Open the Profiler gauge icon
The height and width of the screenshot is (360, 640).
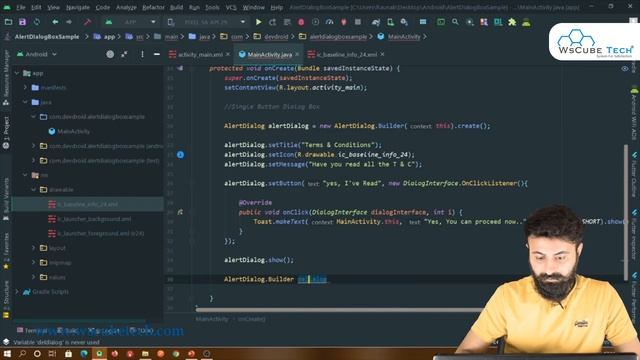pos(329,22)
